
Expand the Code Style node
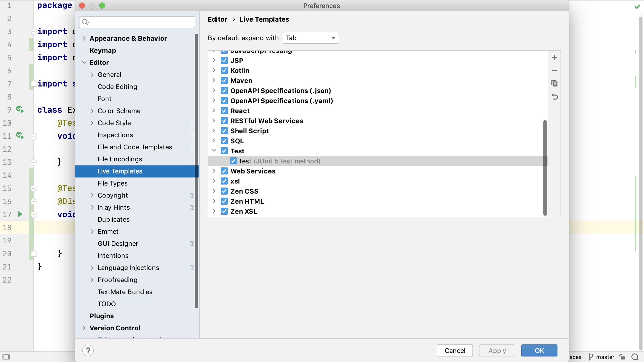pyautogui.click(x=92, y=123)
